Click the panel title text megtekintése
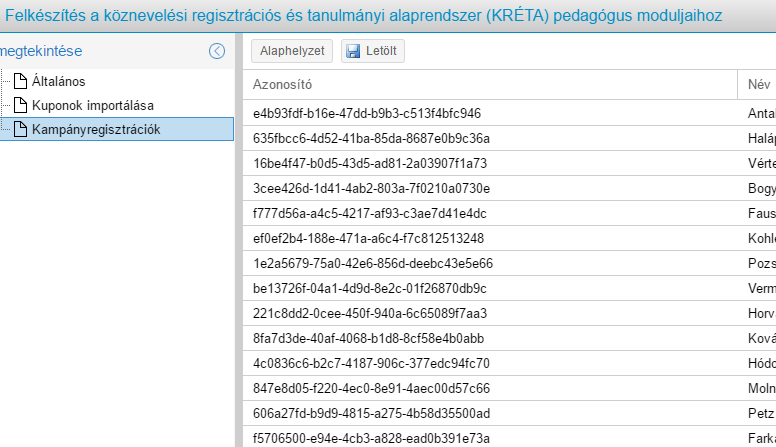Image resolution: width=776 pixels, height=447 pixels. tap(42, 51)
